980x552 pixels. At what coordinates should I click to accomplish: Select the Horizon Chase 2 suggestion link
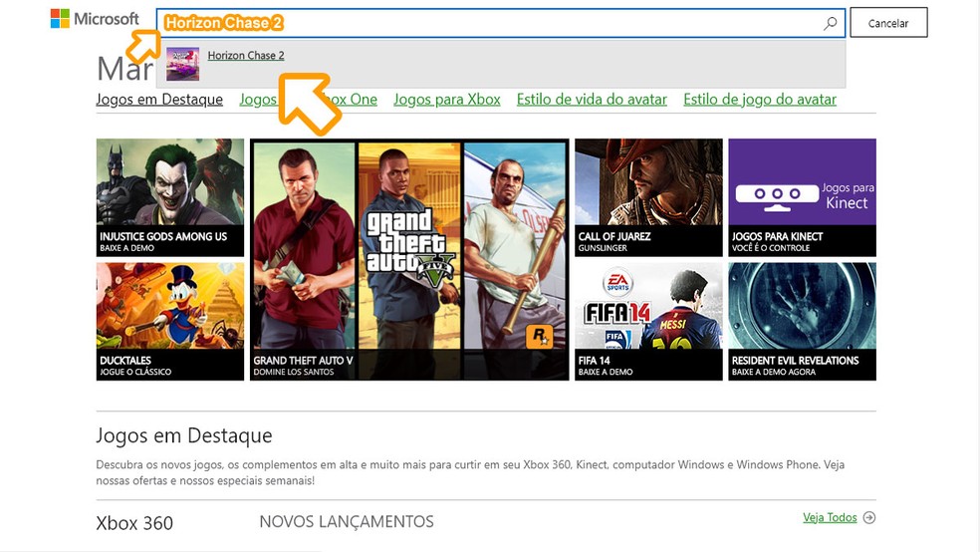click(246, 55)
